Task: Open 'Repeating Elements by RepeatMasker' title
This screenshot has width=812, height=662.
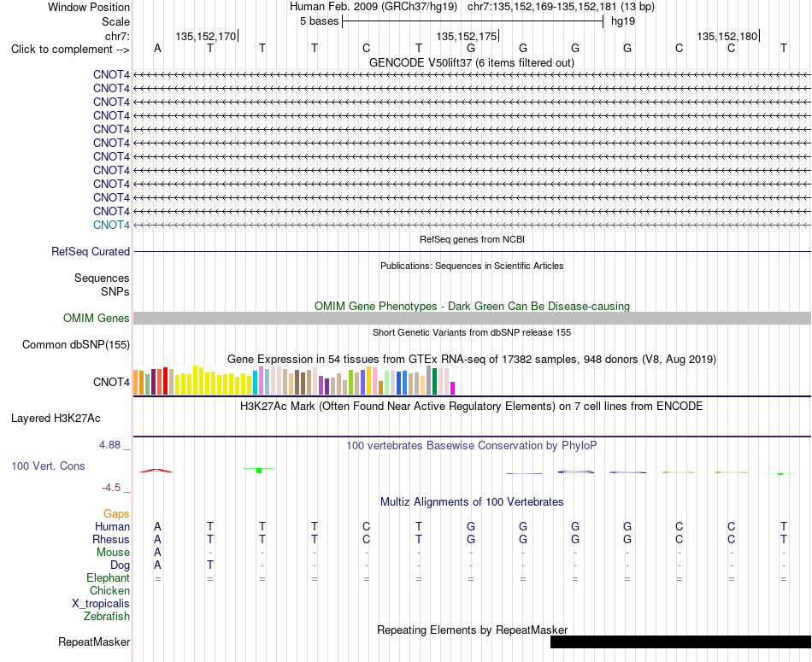Action: tap(472, 630)
